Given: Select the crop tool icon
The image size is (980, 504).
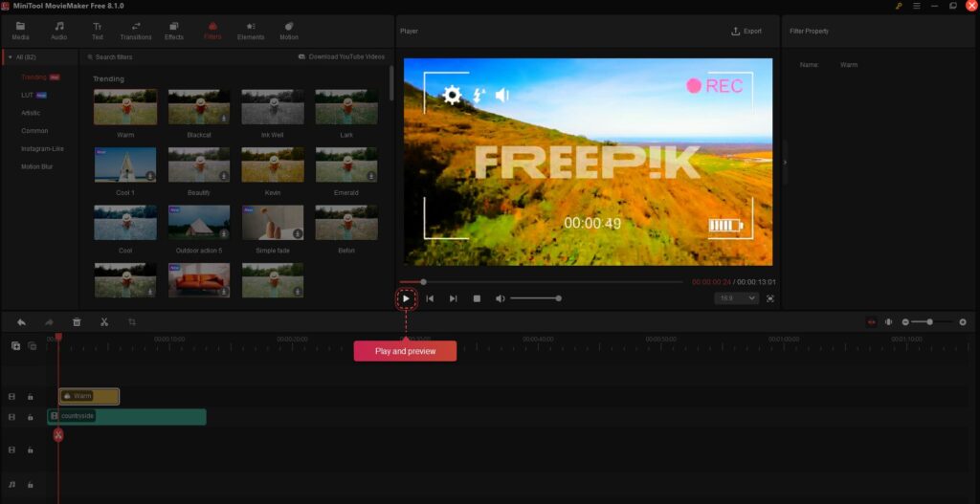Looking at the screenshot, I should pyautogui.click(x=132, y=322).
